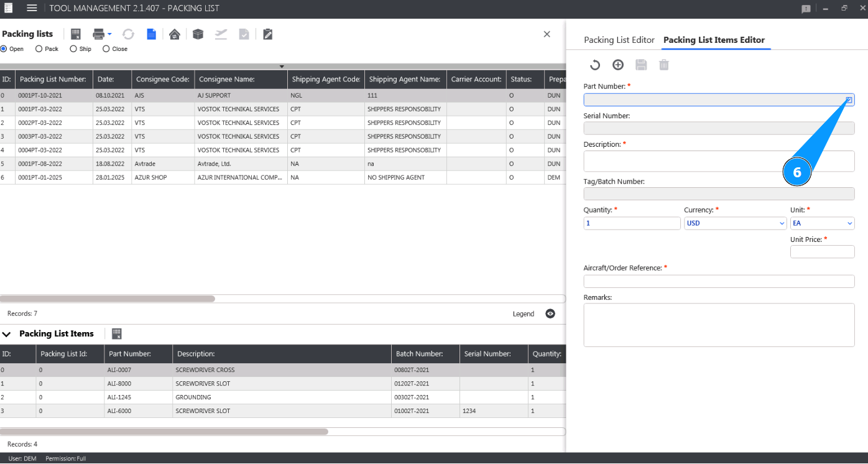Click the blue new document icon

tap(151, 34)
